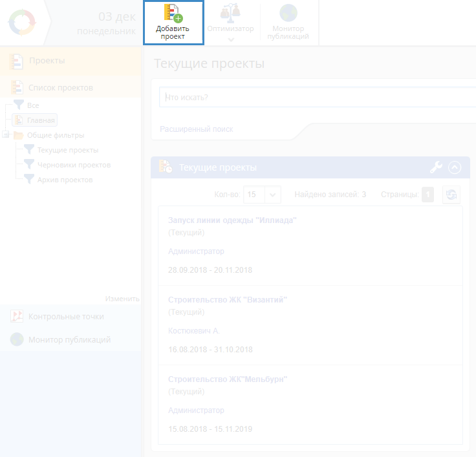
Task: Click the wrench settings icon in panel header
Action: point(437,167)
